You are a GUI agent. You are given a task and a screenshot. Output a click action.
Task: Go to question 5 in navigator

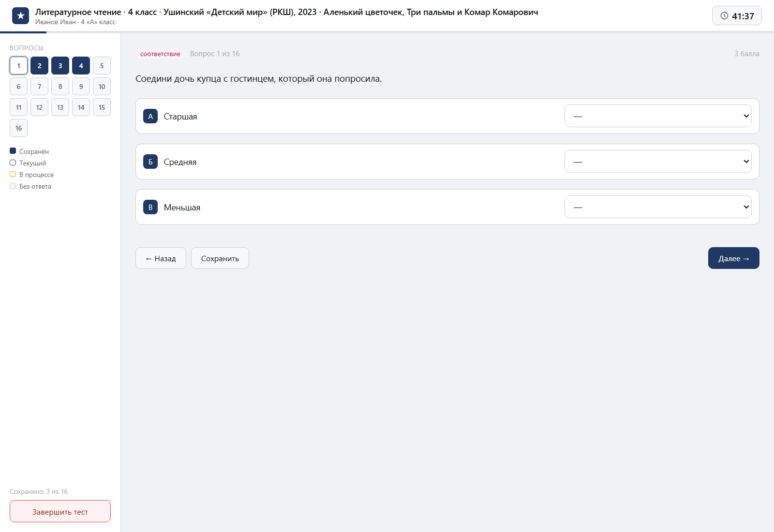(x=102, y=66)
